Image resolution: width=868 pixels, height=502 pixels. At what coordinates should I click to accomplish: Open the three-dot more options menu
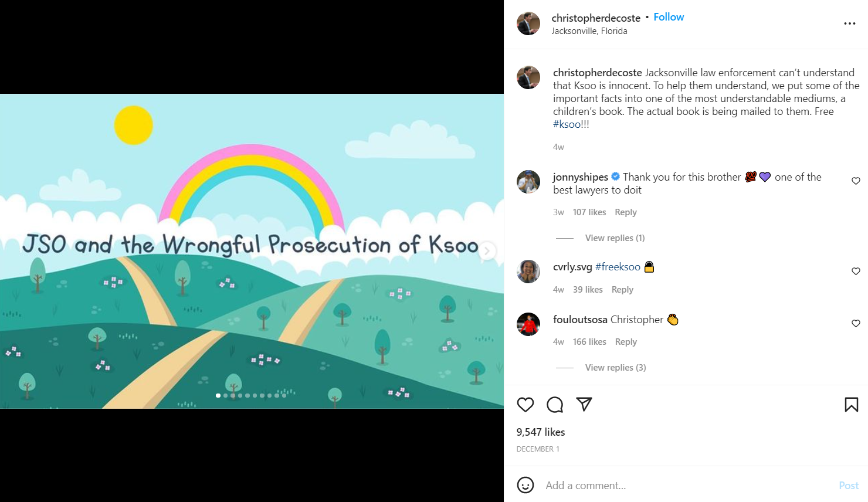pyautogui.click(x=850, y=23)
